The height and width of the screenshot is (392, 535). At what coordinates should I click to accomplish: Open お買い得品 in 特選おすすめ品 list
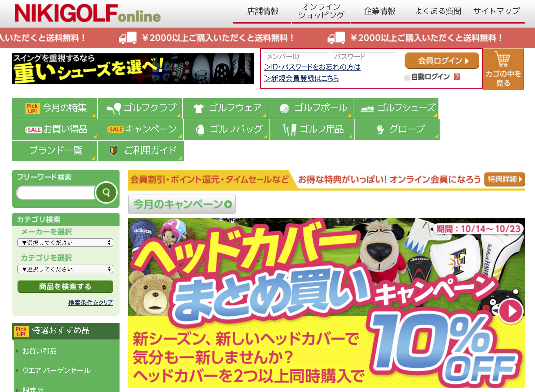[40, 351]
